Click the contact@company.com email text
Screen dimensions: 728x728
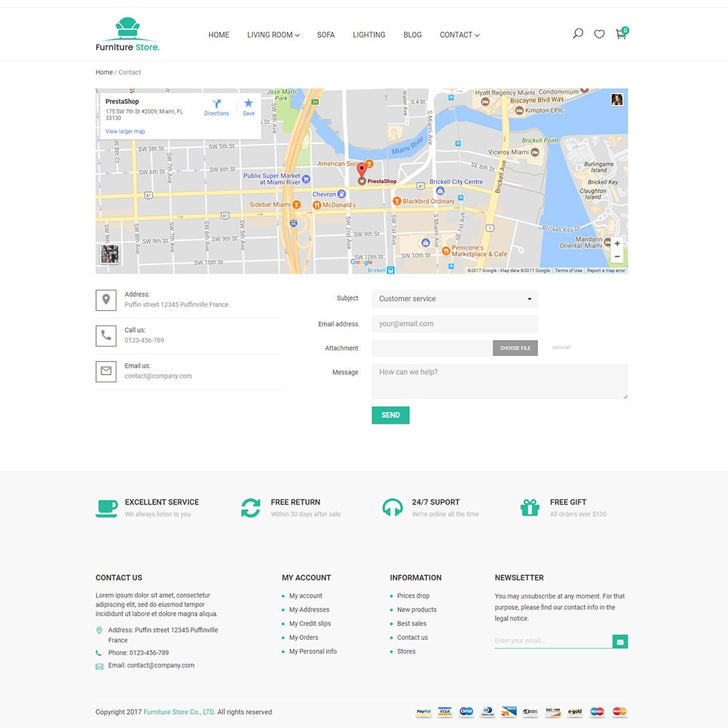[158, 376]
